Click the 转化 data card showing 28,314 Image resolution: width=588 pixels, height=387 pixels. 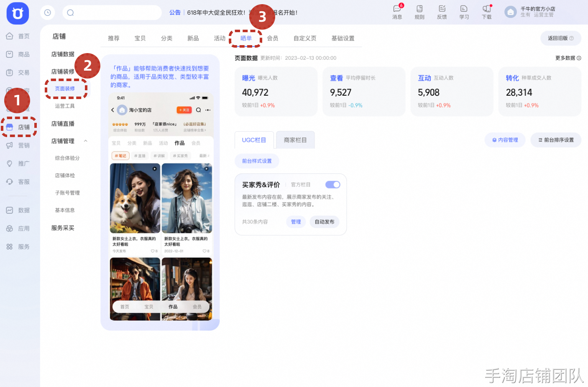540,92
